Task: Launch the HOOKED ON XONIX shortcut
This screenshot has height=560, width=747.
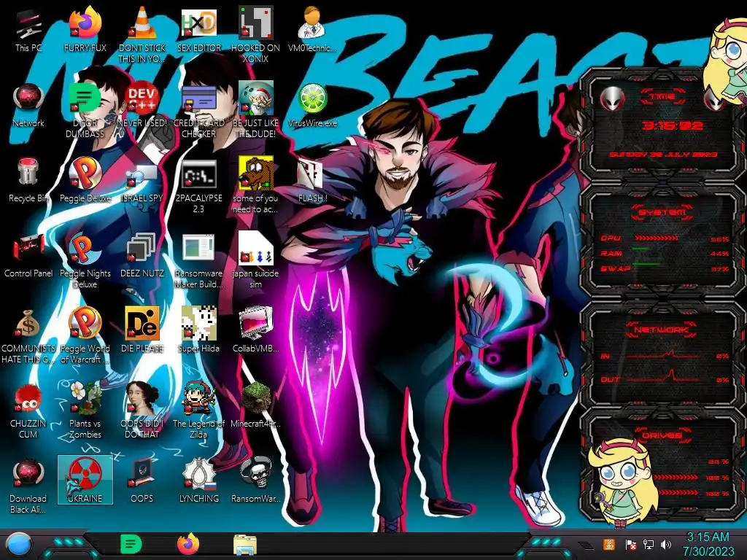Action: coord(256,36)
